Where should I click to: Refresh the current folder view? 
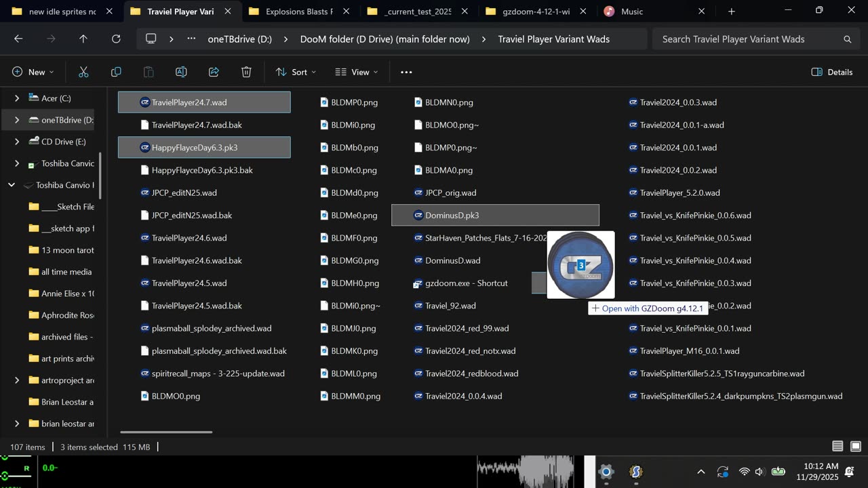(x=116, y=39)
